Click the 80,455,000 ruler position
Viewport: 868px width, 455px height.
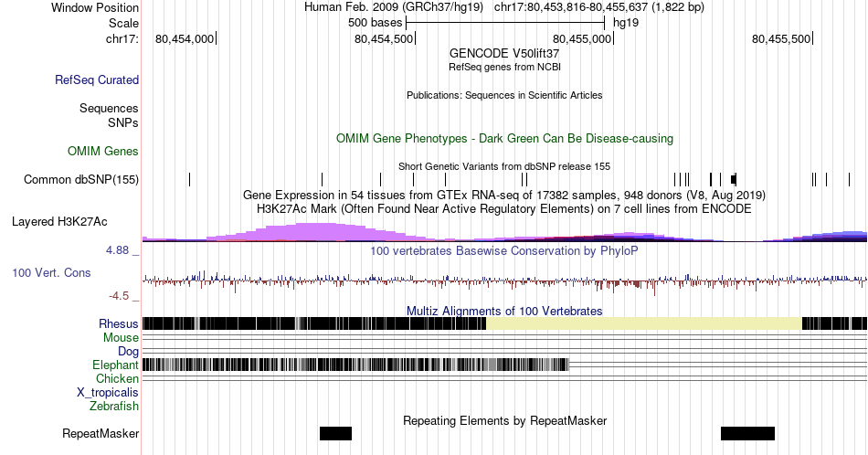click(582, 38)
